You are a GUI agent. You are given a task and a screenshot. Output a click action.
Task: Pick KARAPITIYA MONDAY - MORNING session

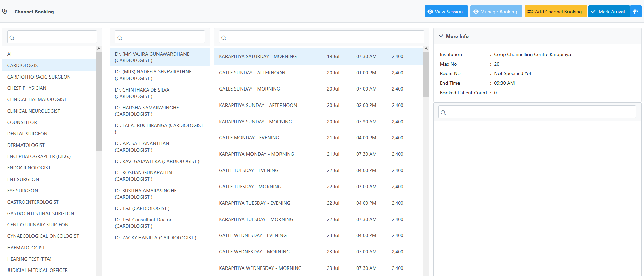257,154
